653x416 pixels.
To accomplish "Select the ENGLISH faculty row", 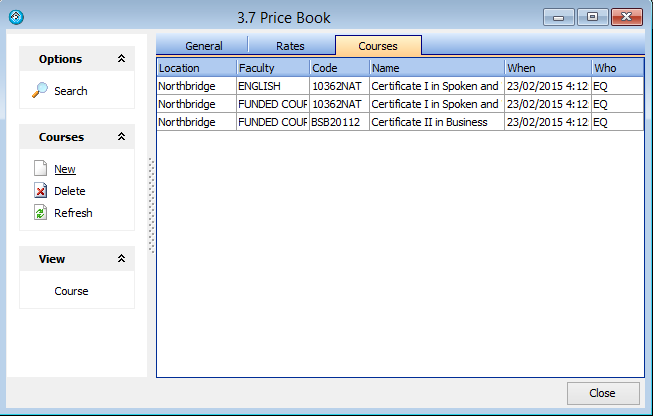I will coord(272,86).
